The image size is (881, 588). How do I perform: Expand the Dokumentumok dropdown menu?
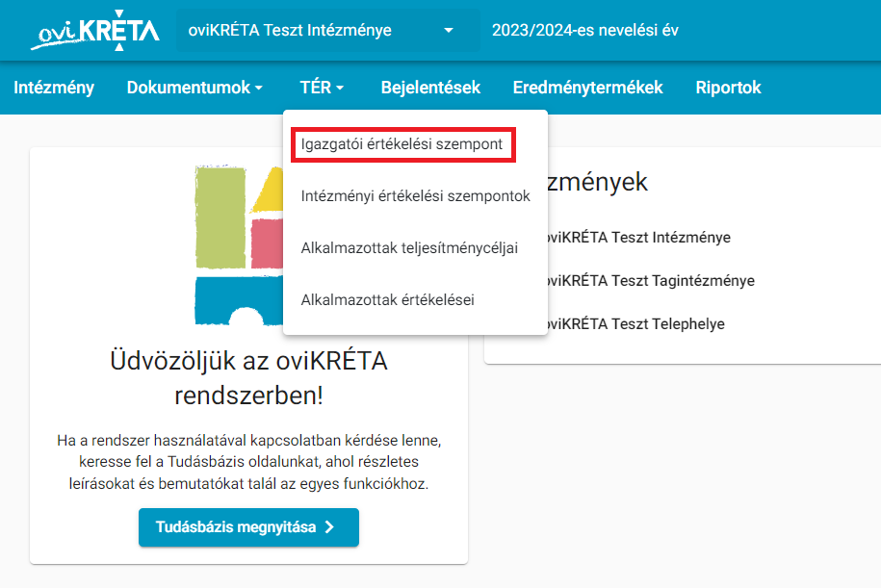pos(194,88)
